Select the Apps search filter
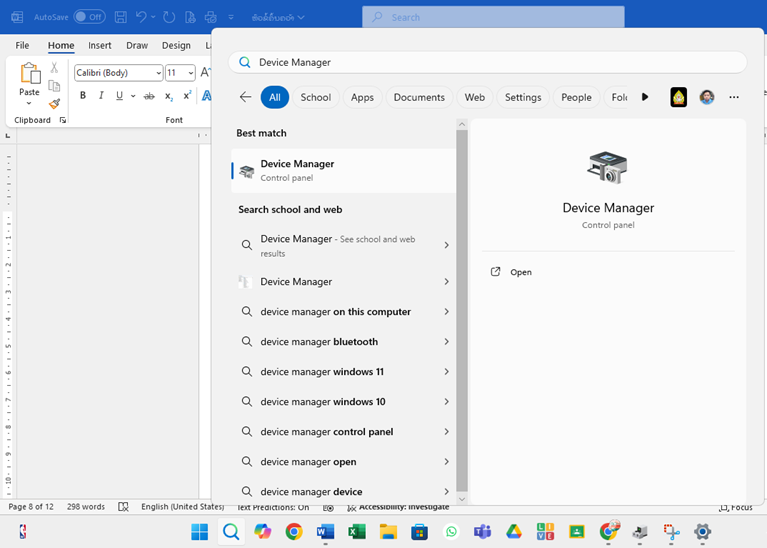Image resolution: width=767 pixels, height=548 pixels. coord(362,97)
